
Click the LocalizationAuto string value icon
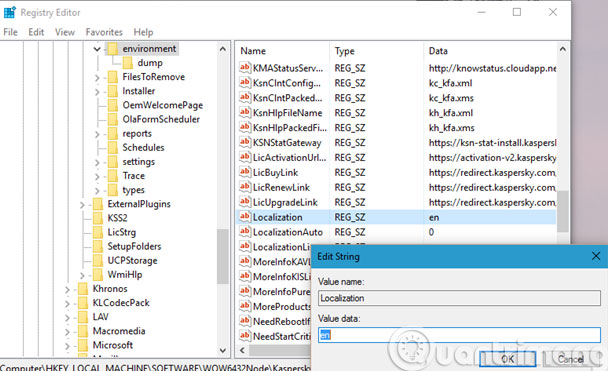[245, 232]
